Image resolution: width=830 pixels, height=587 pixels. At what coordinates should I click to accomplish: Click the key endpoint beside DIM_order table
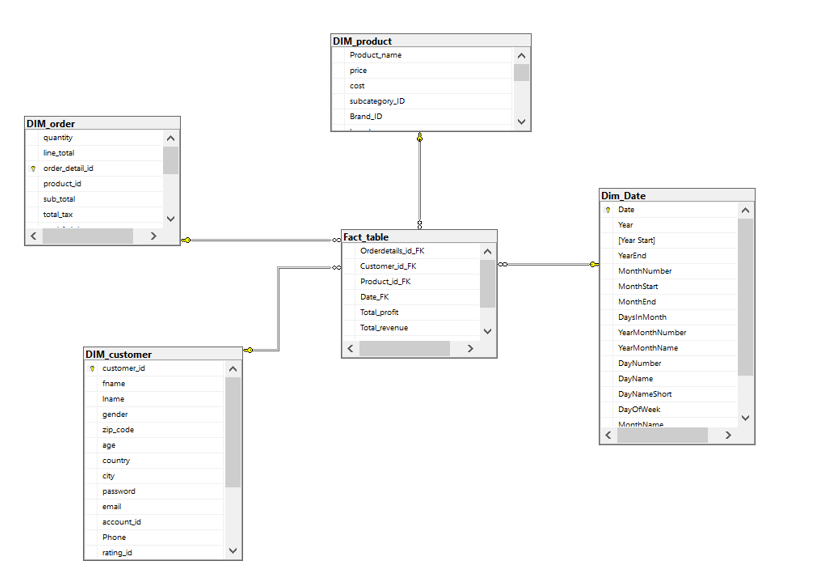coord(186,240)
